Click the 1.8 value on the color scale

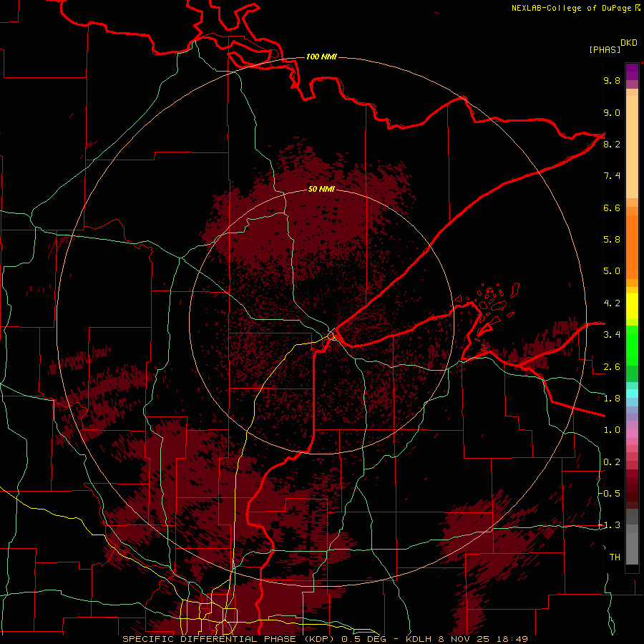tap(612, 399)
